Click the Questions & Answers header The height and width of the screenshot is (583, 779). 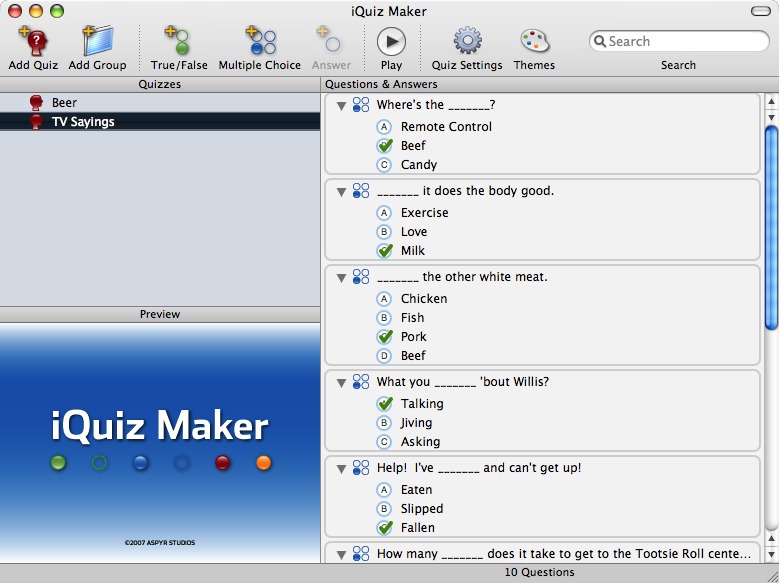click(x=549, y=84)
